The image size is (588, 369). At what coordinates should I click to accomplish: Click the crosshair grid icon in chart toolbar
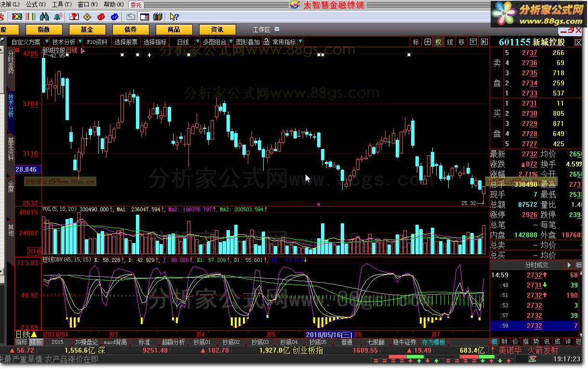[428, 42]
